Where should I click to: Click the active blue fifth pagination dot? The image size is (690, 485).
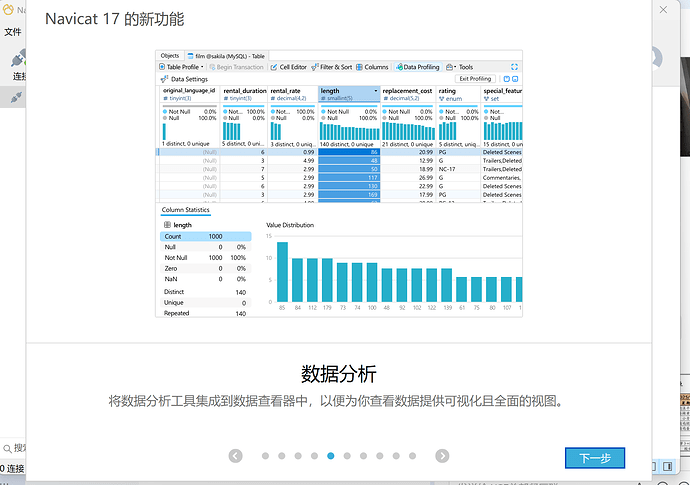(x=331, y=456)
